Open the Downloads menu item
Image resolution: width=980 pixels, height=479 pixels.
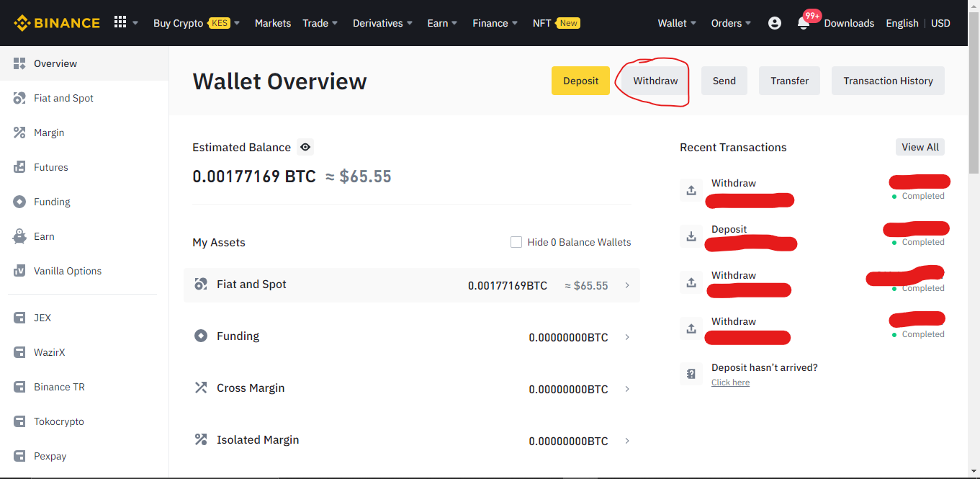(x=849, y=23)
